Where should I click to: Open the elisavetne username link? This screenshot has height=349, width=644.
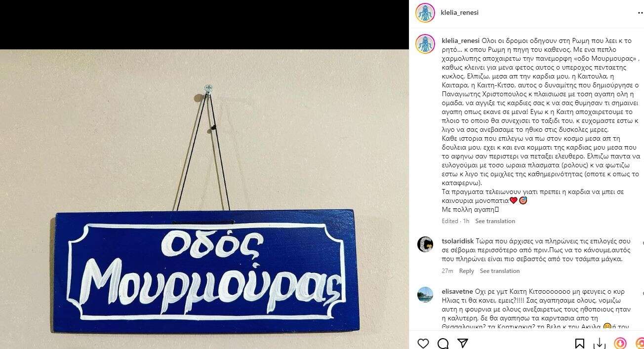coord(457,291)
